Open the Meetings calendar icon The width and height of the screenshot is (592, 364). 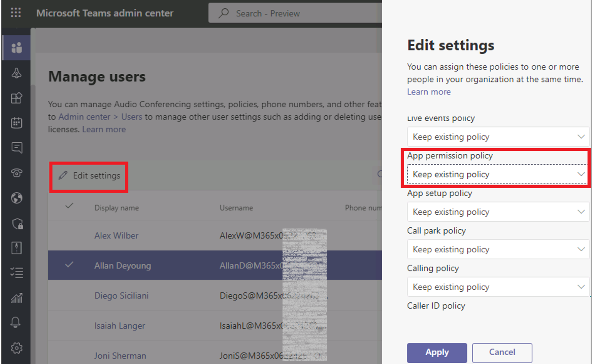click(x=16, y=123)
